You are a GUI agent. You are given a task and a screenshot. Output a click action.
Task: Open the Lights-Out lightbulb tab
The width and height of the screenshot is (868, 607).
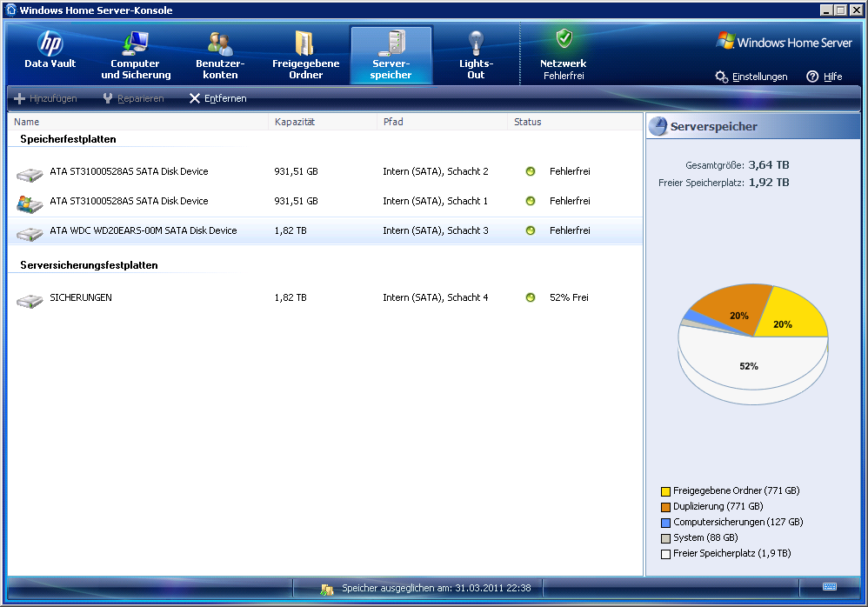(x=476, y=54)
